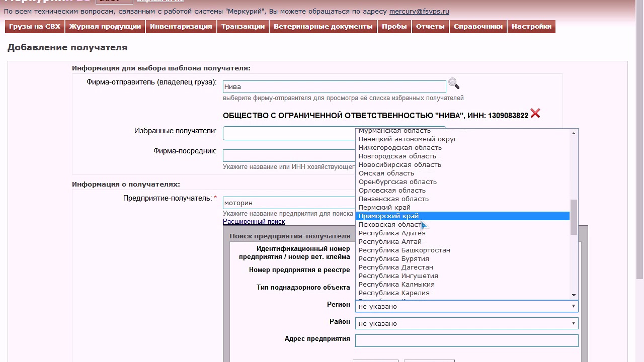Select Республика Дагестан option
Image resolution: width=644 pixels, height=362 pixels.
tap(462, 267)
